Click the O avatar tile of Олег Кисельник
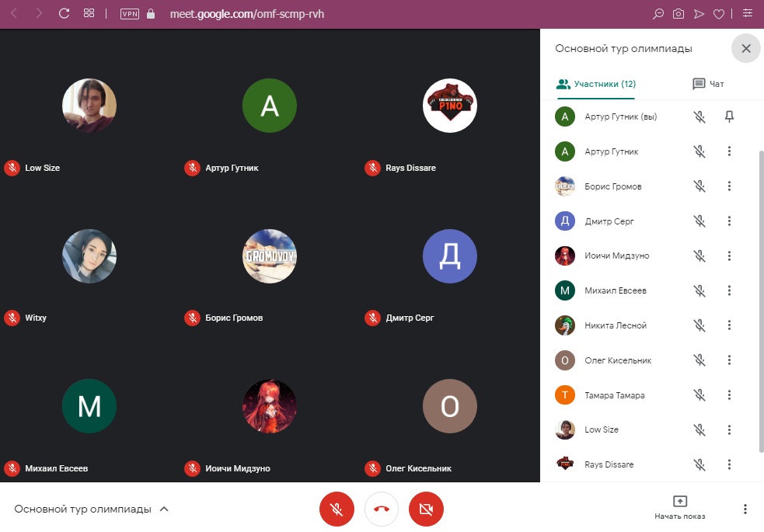This screenshot has width=764, height=532. [x=450, y=406]
